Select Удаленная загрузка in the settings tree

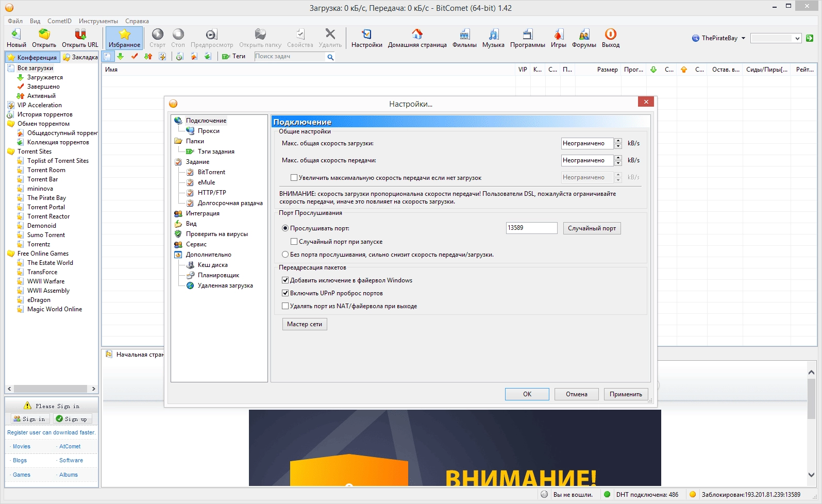(x=225, y=285)
